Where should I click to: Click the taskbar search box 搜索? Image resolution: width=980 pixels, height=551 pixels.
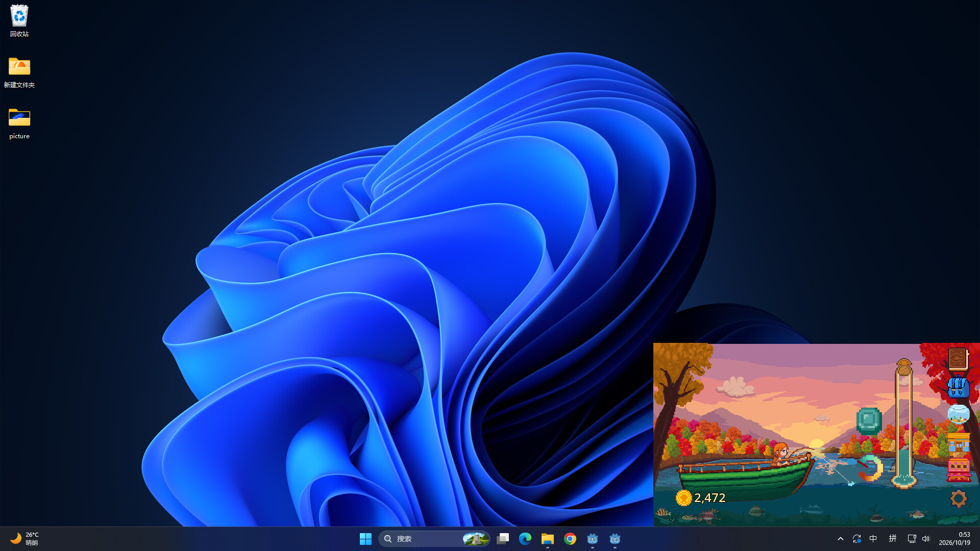pos(434,539)
